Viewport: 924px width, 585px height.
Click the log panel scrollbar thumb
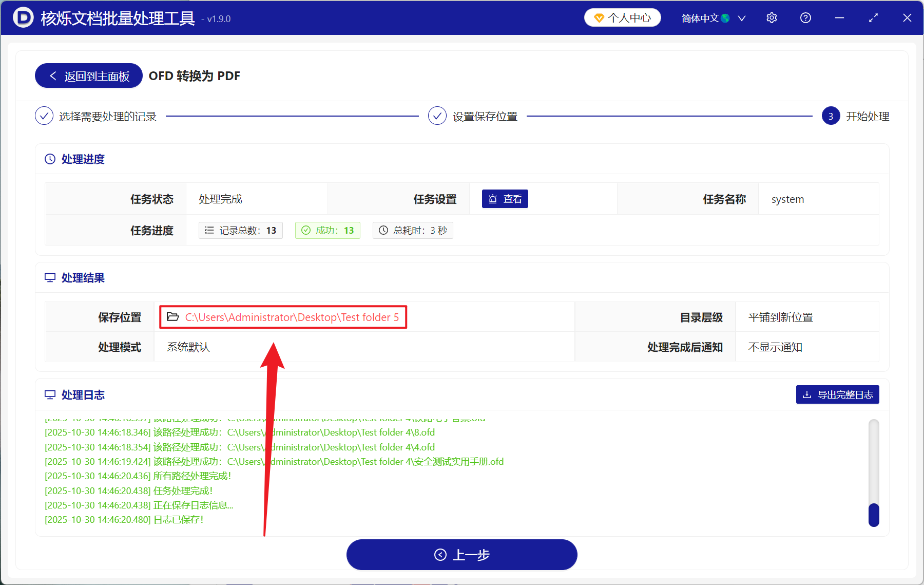874,514
